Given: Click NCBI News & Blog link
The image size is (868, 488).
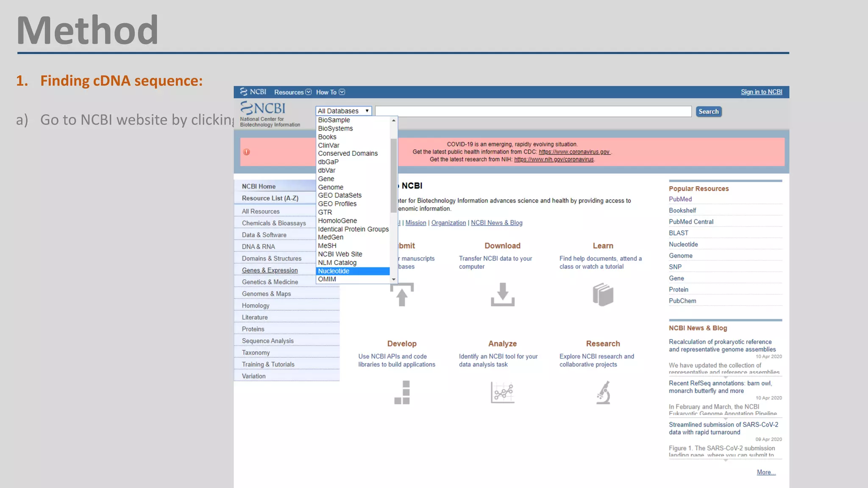Looking at the screenshot, I should pyautogui.click(x=496, y=223).
